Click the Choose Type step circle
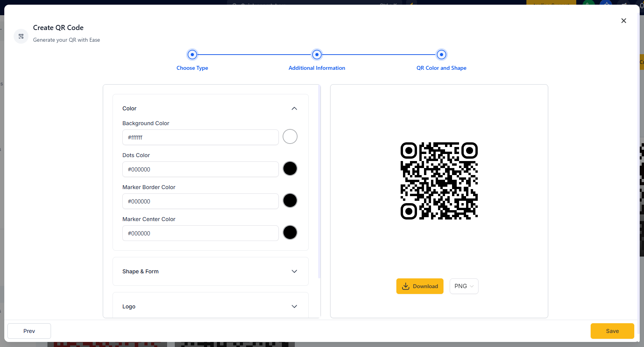 [192, 55]
